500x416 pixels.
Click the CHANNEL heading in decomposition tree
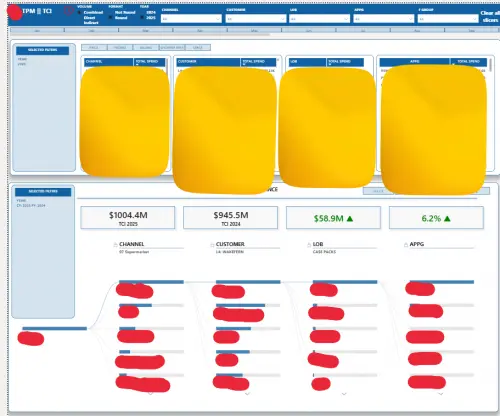tap(132, 244)
